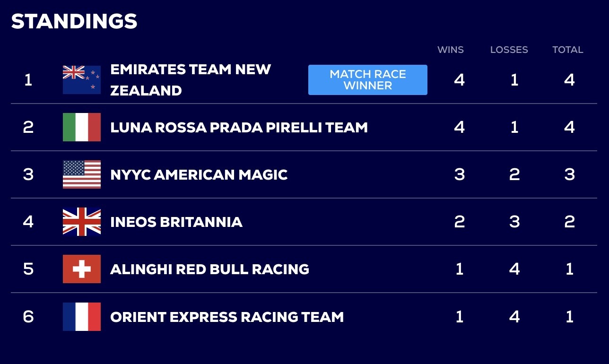The height and width of the screenshot is (364, 609).
Task: Click Orient Express rank number 6
Action: (28, 316)
